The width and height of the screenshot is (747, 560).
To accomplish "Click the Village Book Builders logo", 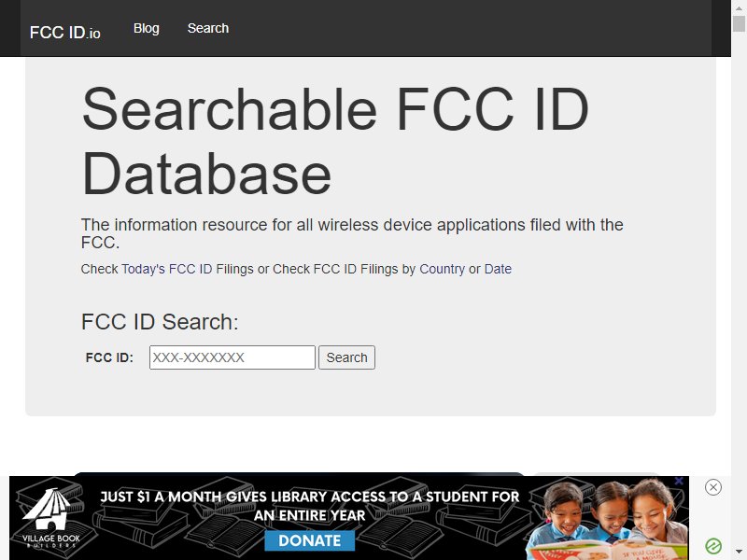I will click(50, 518).
